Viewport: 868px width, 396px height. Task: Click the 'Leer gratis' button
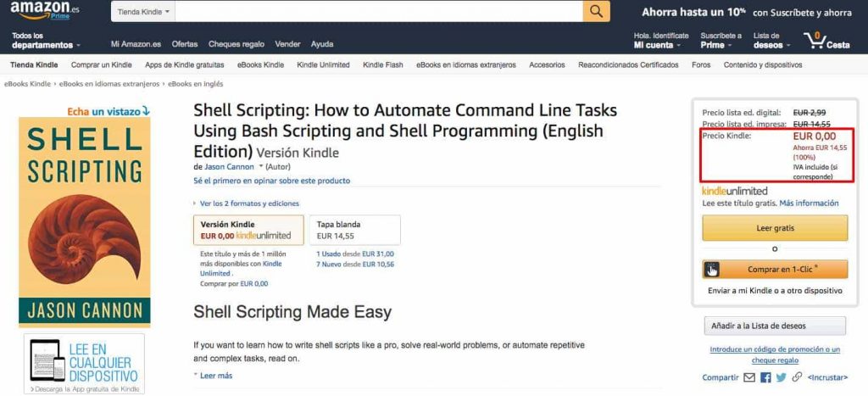pyautogui.click(x=775, y=227)
